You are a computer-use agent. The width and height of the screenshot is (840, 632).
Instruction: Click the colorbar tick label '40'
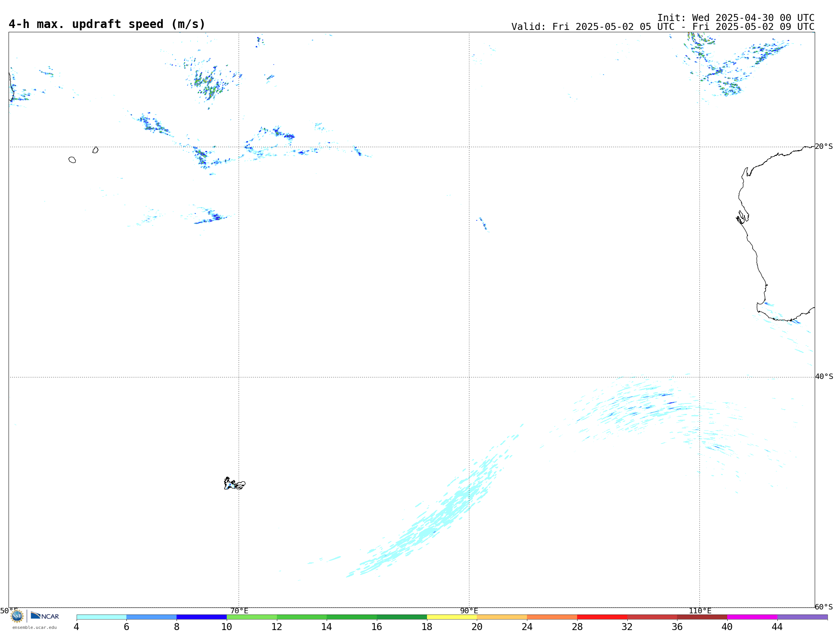(x=727, y=627)
